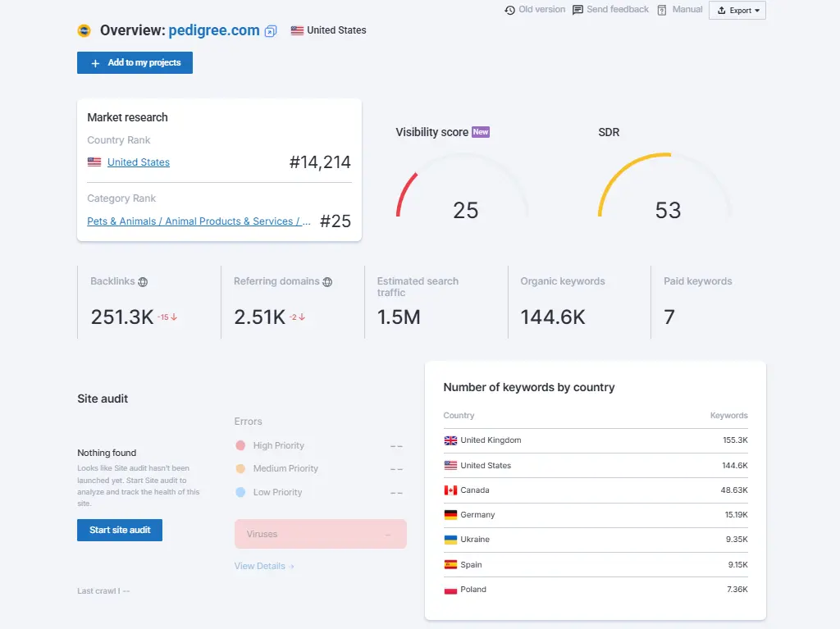
Task: Click category rank #25
Action: click(336, 221)
